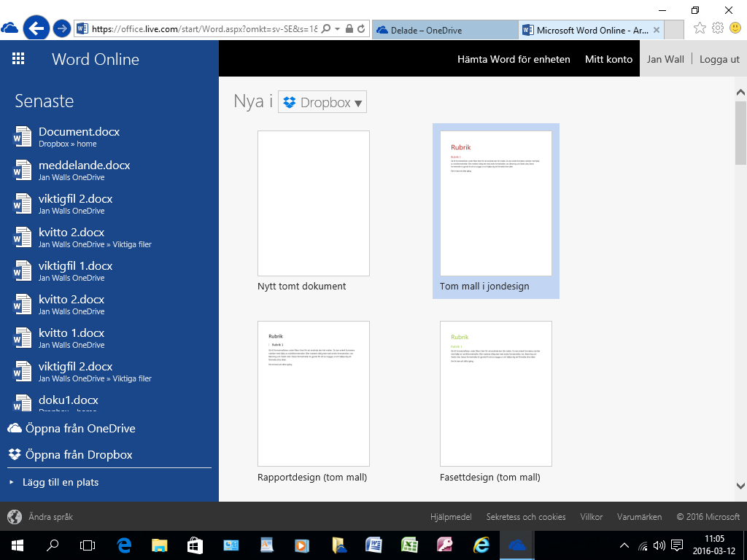Click the address bar search magnifier icon

point(326,29)
